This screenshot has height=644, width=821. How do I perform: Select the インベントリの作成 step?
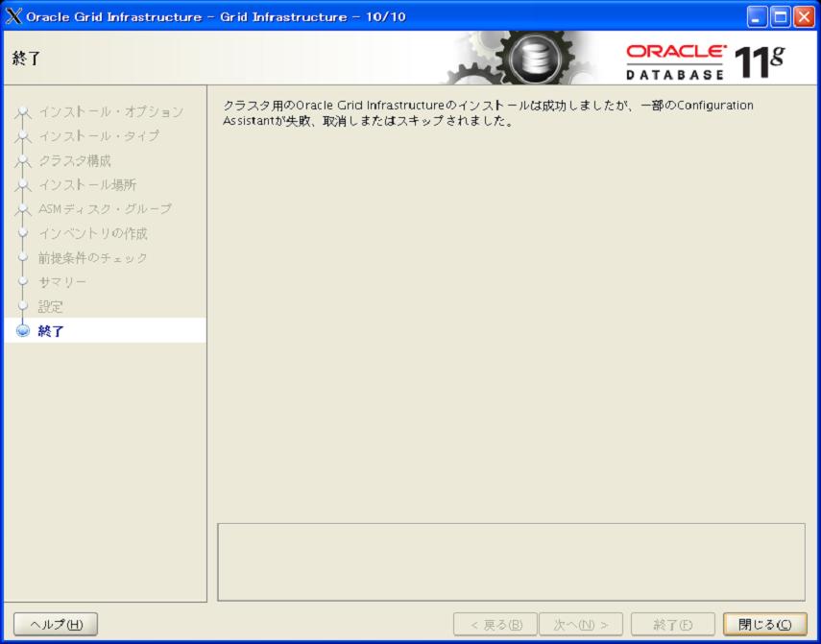pyautogui.click(x=93, y=233)
